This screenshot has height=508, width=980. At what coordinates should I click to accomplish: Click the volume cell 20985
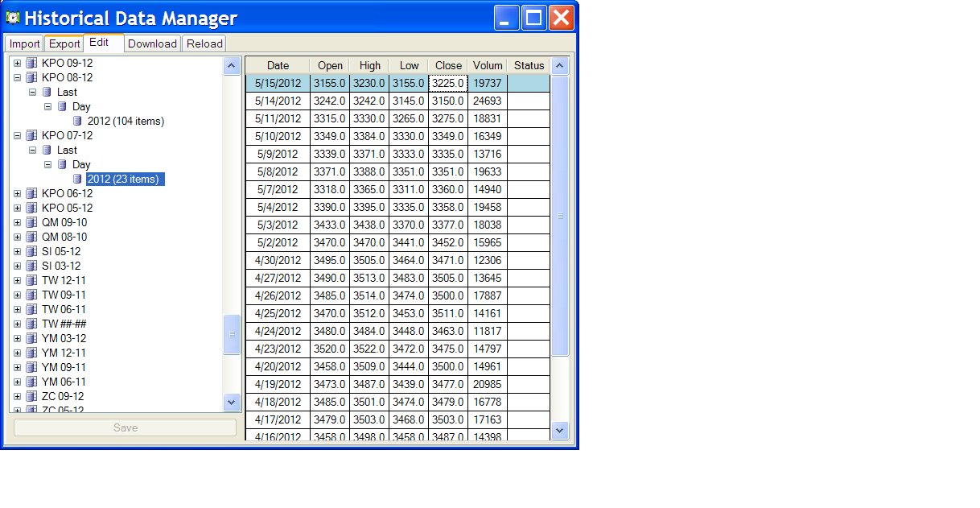point(488,384)
